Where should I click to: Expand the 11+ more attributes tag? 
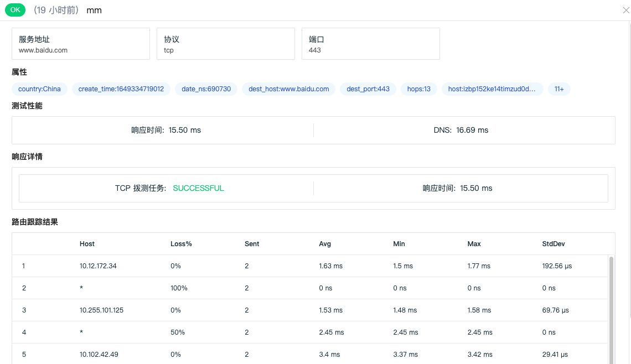[559, 89]
